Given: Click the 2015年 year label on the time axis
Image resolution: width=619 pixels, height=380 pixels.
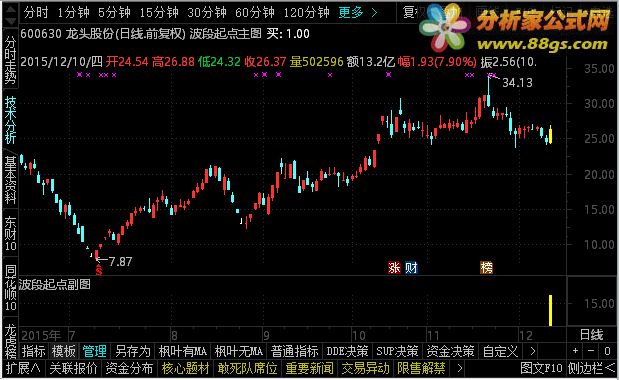Looking at the screenshot, I should 41,335.
